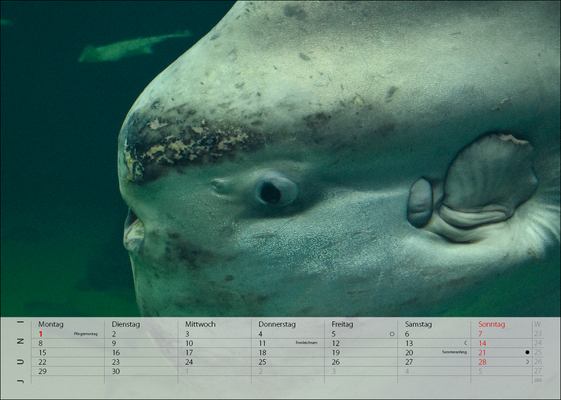The width and height of the screenshot is (561, 400).
Task: Select the red date 14 under Sonntag
Action: (x=482, y=343)
